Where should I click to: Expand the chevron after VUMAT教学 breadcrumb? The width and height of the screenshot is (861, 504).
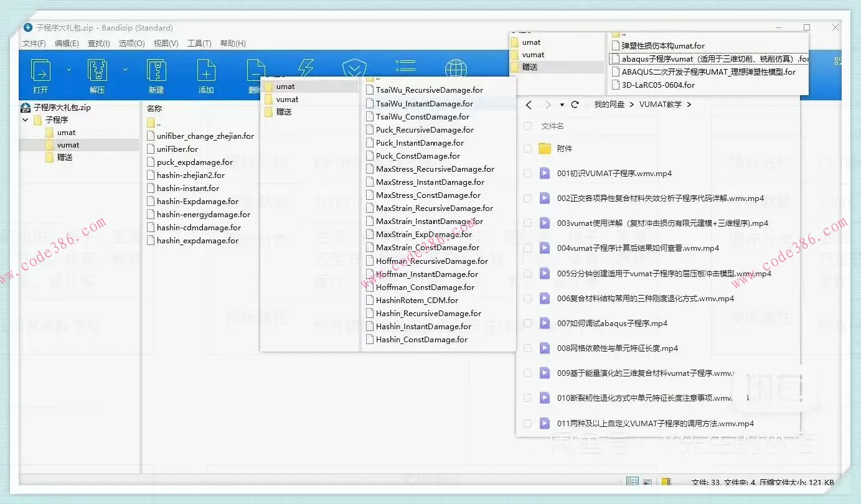(689, 105)
